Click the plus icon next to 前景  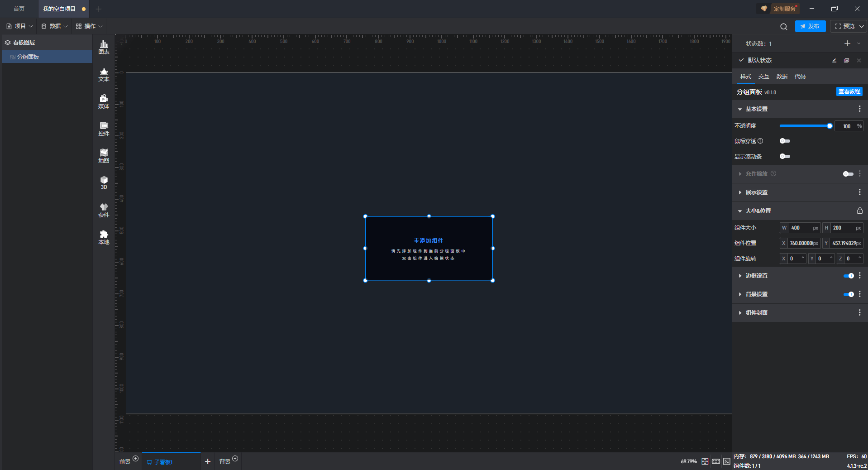pos(135,459)
